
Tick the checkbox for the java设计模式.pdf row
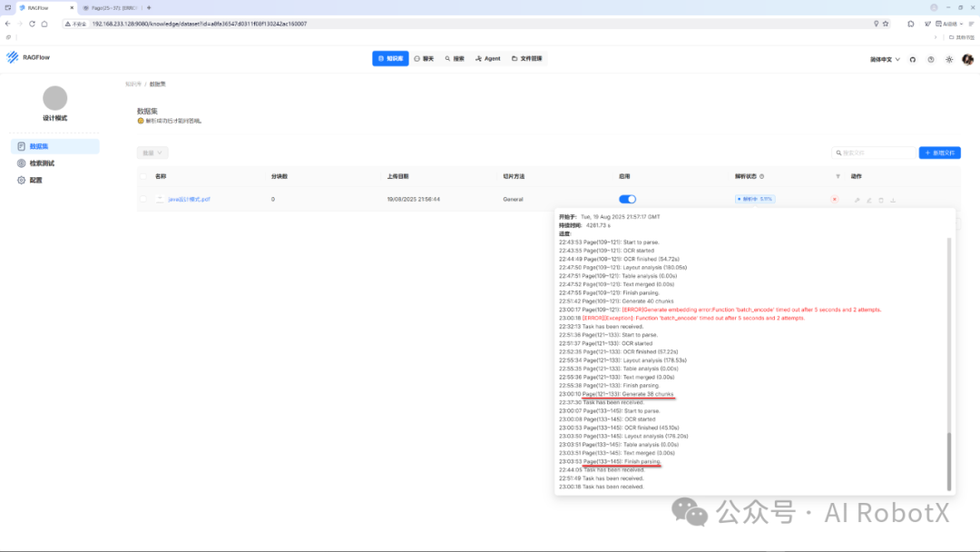tap(143, 199)
